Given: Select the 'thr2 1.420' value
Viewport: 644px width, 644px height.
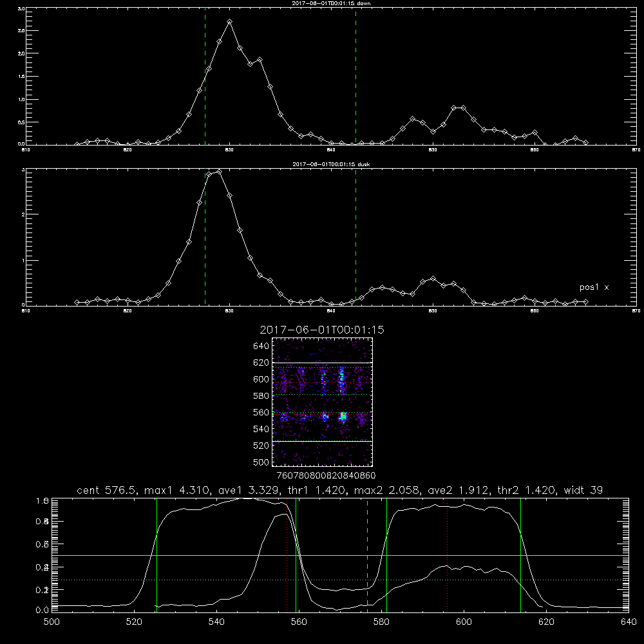Looking at the screenshot, I should pyautogui.click(x=527, y=490).
